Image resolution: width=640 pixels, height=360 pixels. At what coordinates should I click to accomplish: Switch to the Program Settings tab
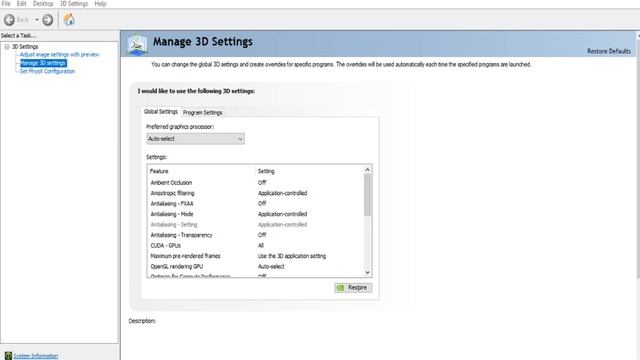point(202,112)
